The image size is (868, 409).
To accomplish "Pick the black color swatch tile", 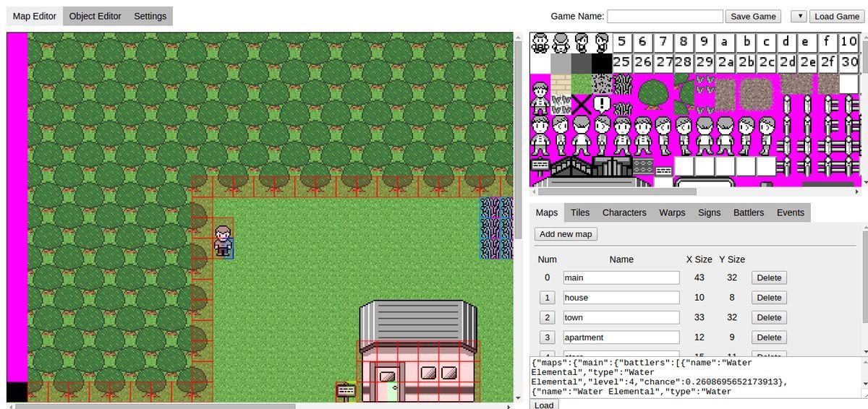I will click(x=602, y=63).
